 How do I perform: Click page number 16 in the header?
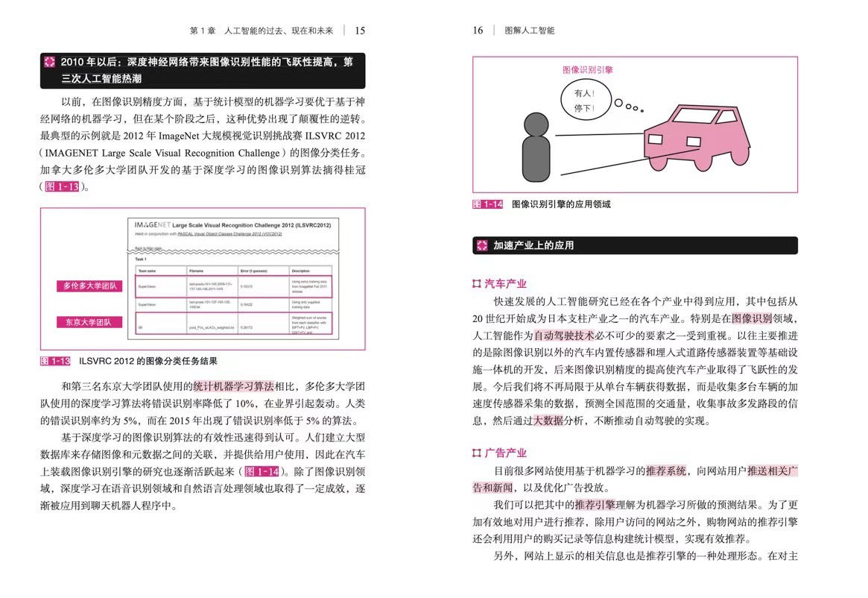(478, 31)
